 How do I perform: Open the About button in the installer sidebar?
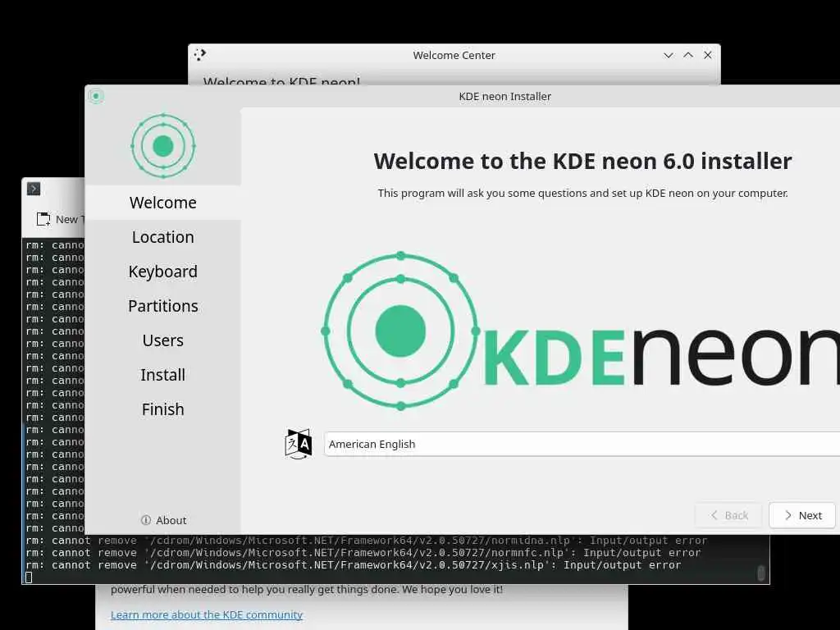(x=163, y=520)
